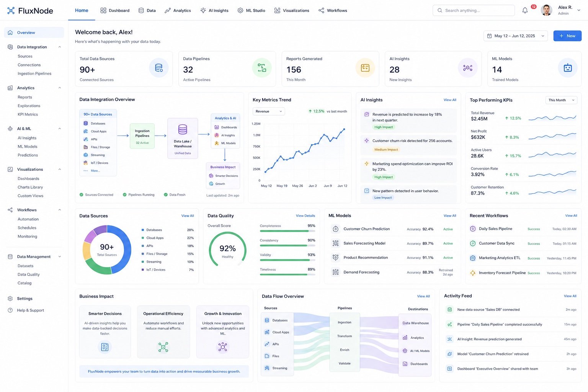Click the FluxNode logo icon
Screen dimensions: 588x392
pyautogui.click(x=11, y=11)
